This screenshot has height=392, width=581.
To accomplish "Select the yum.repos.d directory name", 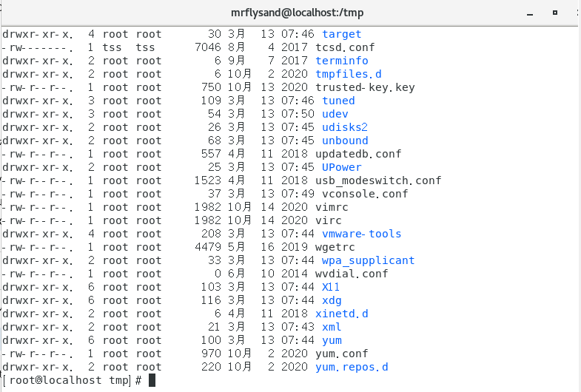I will click(x=352, y=367).
